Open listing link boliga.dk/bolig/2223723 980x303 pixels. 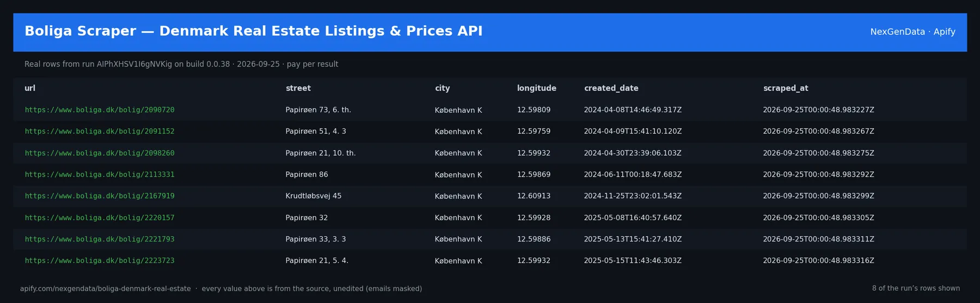(100, 260)
